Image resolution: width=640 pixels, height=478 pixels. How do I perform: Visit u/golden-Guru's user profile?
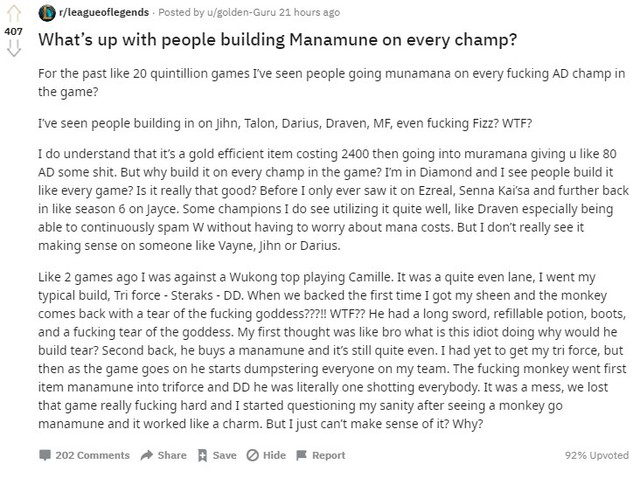coord(244,13)
